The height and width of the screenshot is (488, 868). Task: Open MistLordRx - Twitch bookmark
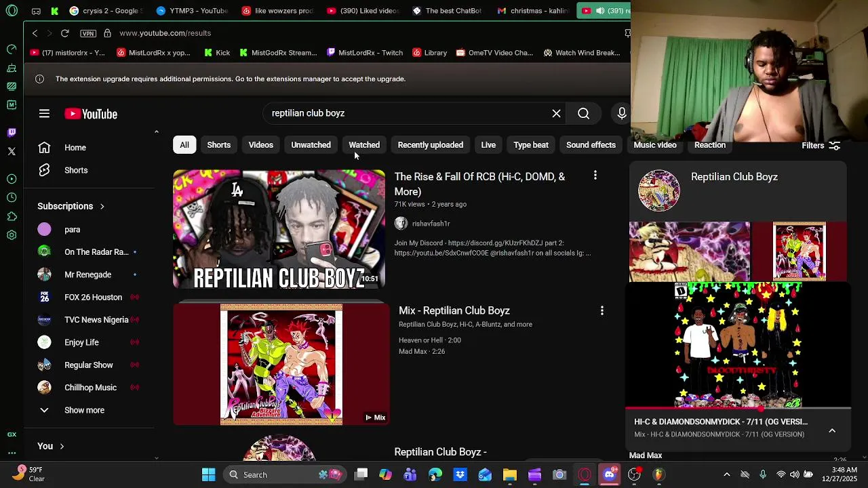364,53
